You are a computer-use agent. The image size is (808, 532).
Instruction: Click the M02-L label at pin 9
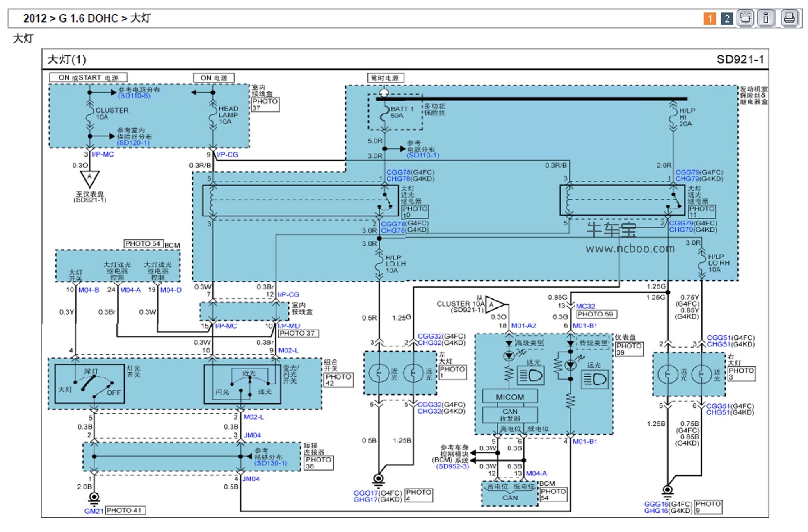click(x=288, y=351)
